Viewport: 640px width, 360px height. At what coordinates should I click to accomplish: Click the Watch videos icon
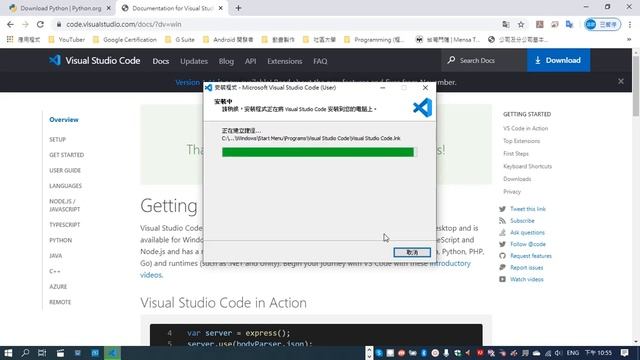coord(502,280)
